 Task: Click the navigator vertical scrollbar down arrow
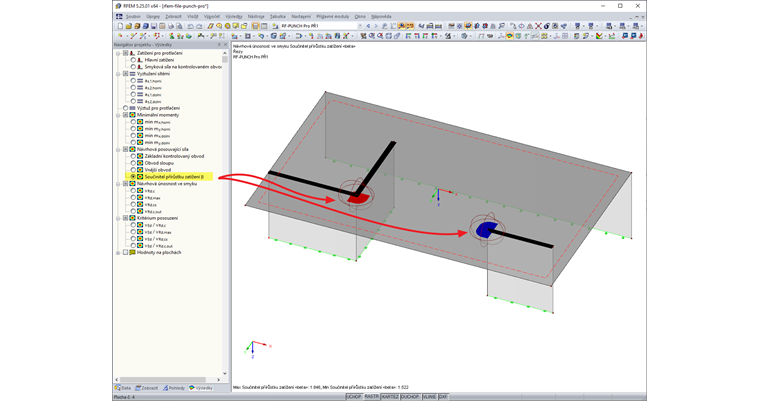pos(224,373)
